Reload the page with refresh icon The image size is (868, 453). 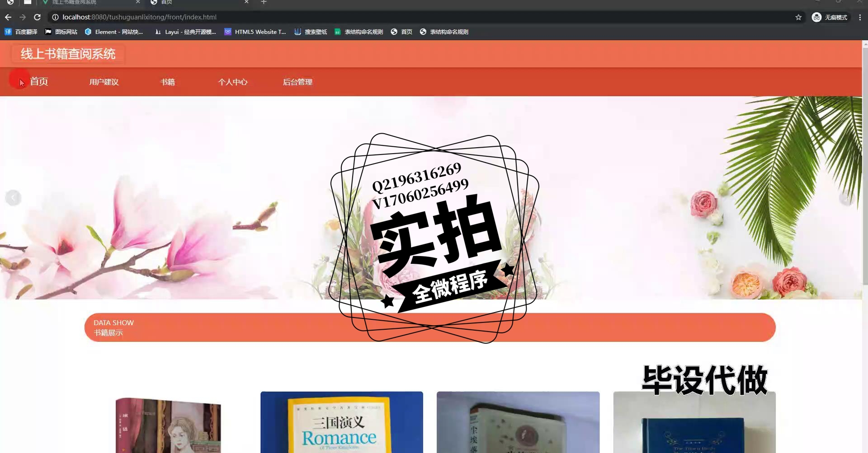click(38, 17)
